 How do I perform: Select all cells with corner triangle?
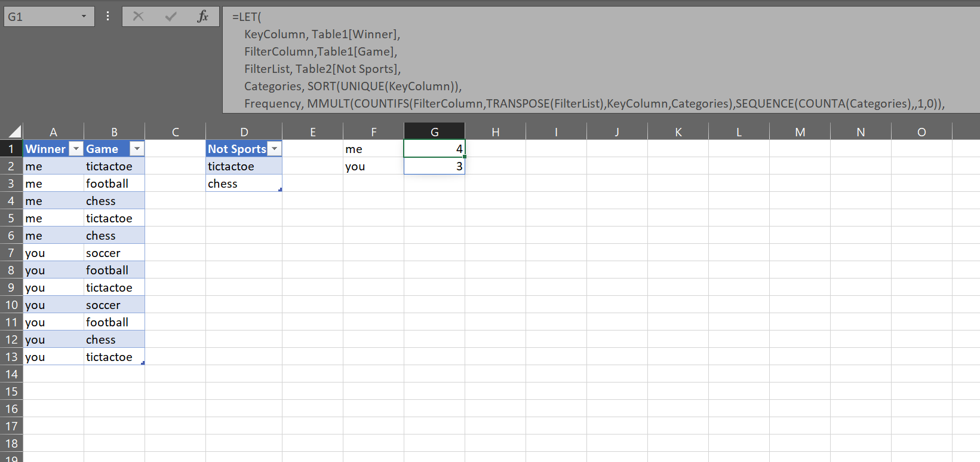click(x=13, y=131)
